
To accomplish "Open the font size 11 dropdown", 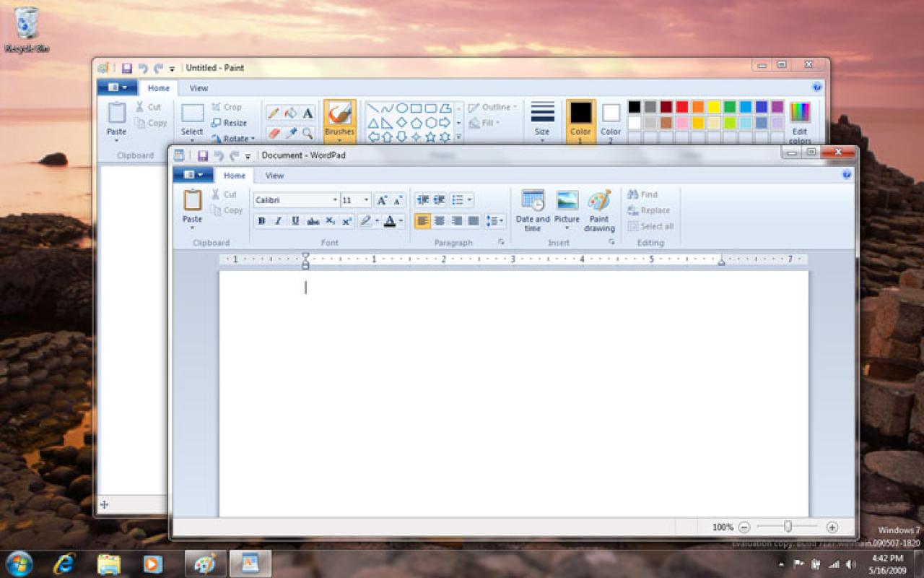I will 367,200.
